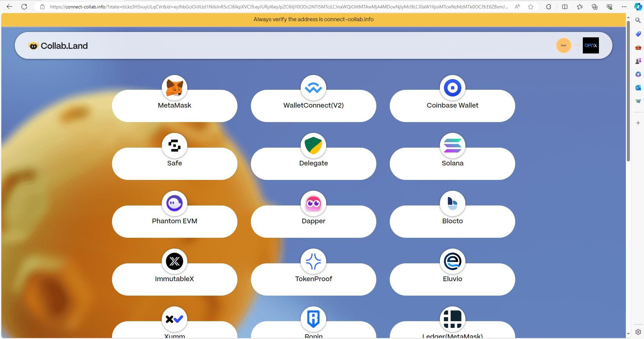Click the orange User avatar badge

564,45
